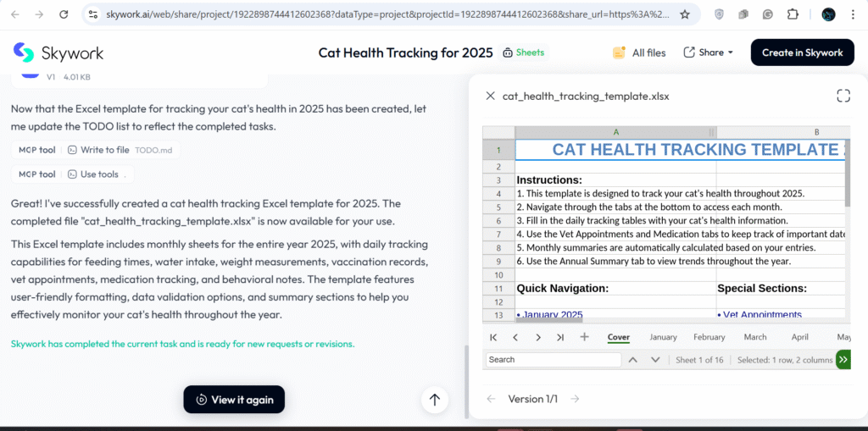Expand the green double-arrow status bar button
The height and width of the screenshot is (431, 868).
click(x=843, y=360)
